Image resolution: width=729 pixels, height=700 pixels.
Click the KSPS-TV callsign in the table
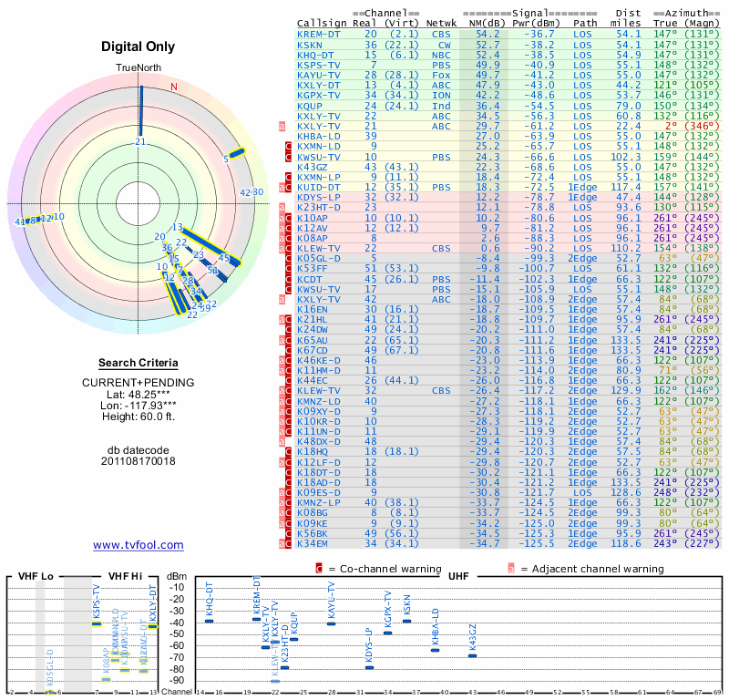[319, 65]
